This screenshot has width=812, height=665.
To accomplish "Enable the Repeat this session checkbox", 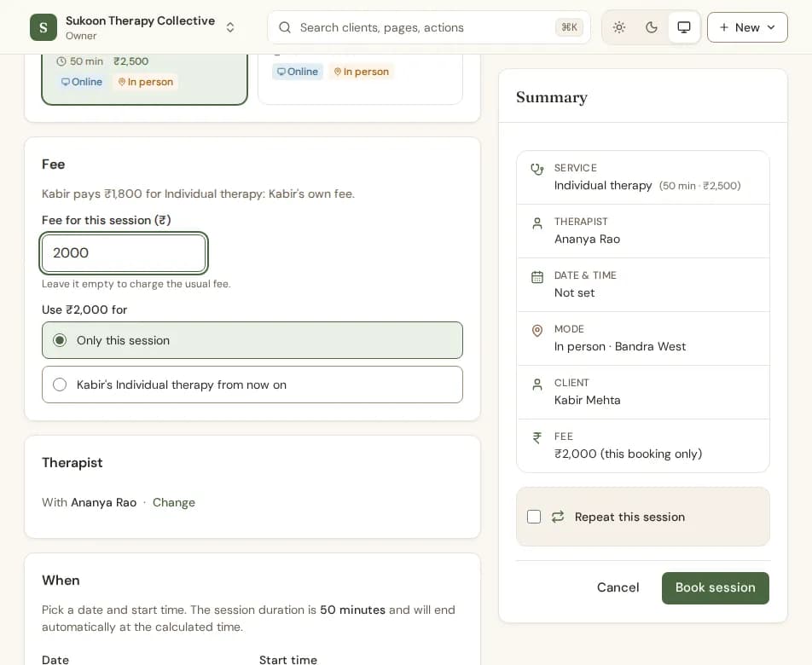I will tap(534, 517).
